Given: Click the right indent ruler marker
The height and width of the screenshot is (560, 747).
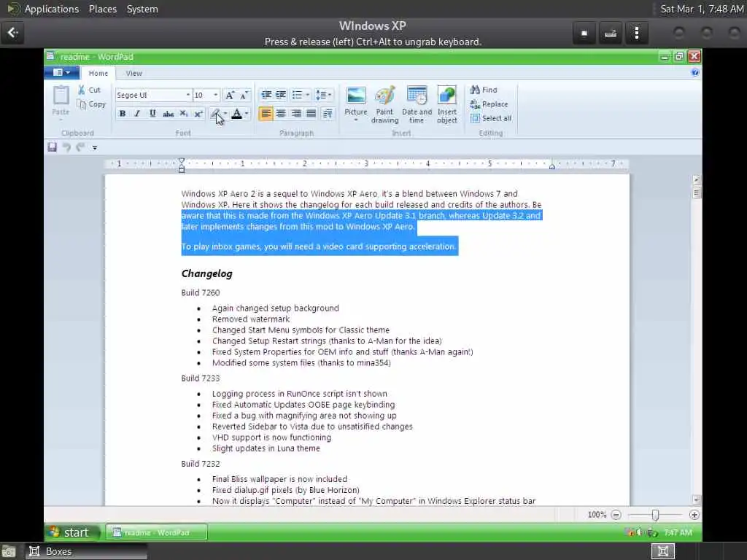Looking at the screenshot, I should coord(551,166).
